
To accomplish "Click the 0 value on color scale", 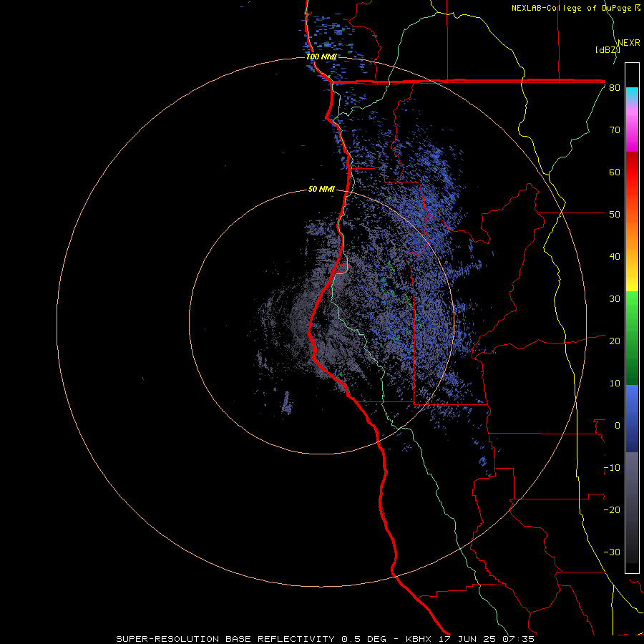I will [x=618, y=426].
